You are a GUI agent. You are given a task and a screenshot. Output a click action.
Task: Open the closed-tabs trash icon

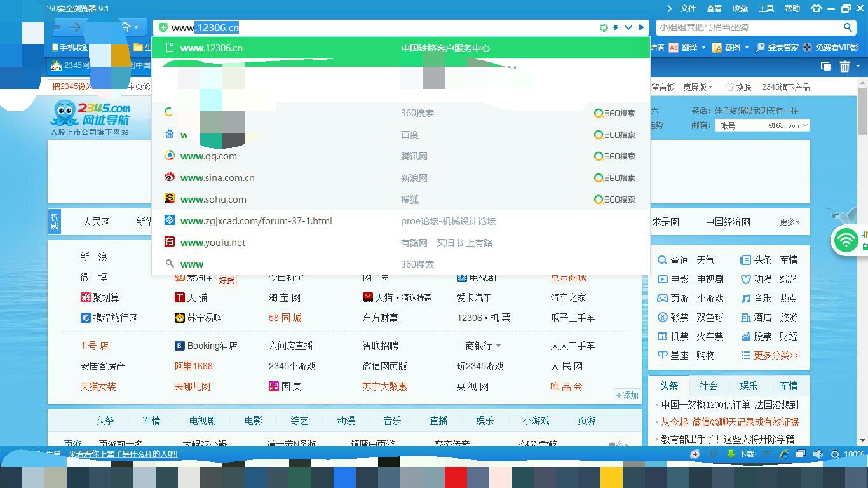[844, 67]
